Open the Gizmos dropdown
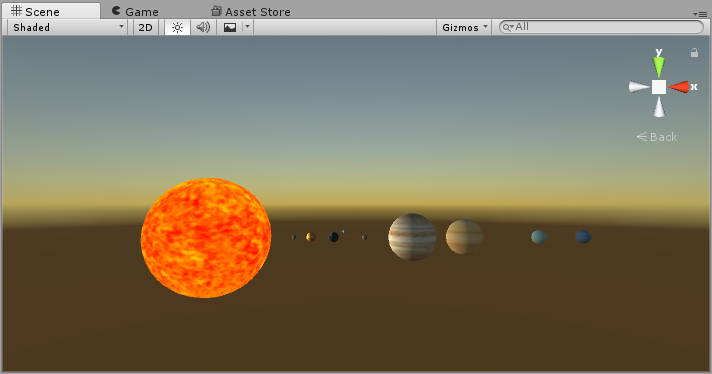The width and height of the screenshot is (712, 374). tap(464, 27)
